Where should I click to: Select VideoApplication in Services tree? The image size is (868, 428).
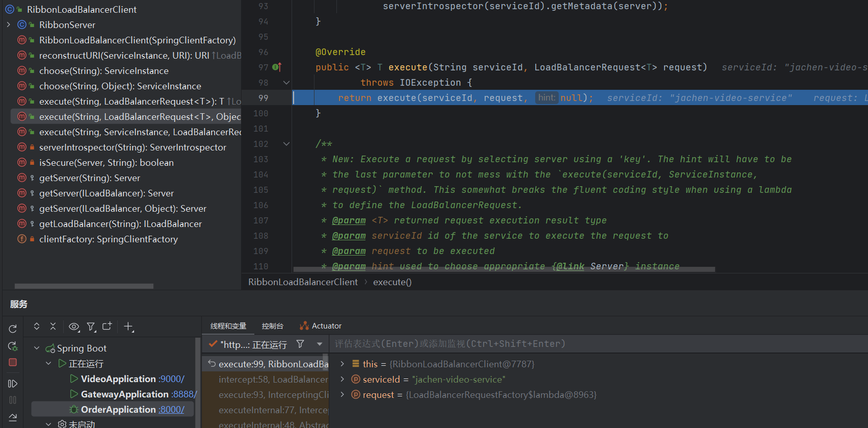click(118, 379)
